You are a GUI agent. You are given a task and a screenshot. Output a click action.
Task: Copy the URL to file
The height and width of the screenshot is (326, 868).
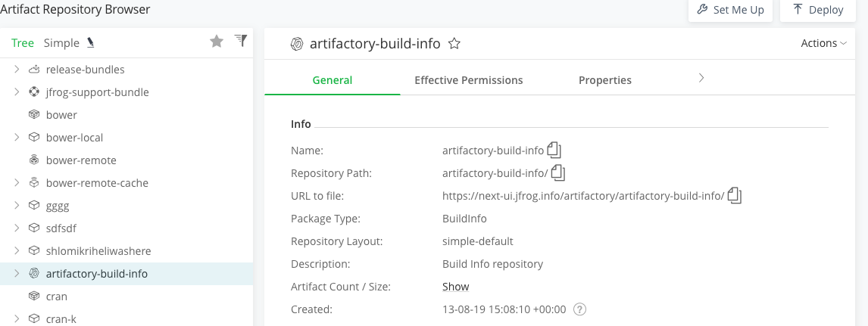click(x=735, y=195)
